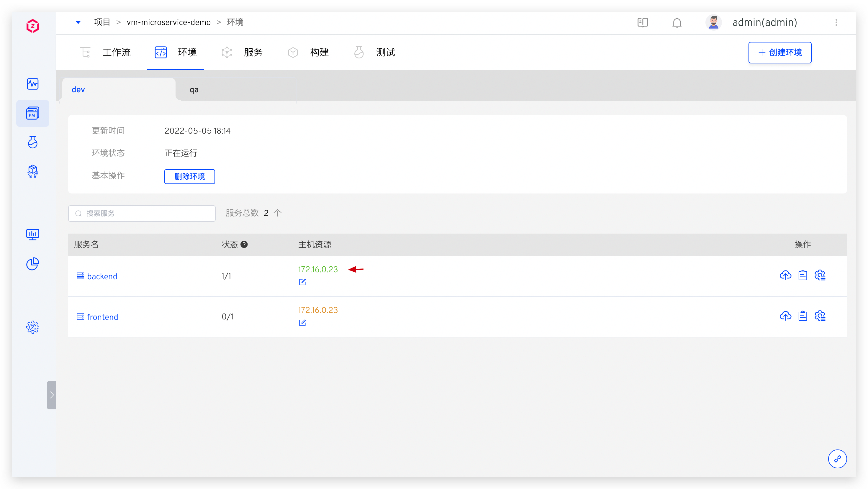Click the cloud upload icon for backend
The width and height of the screenshot is (868, 489).
click(x=785, y=275)
